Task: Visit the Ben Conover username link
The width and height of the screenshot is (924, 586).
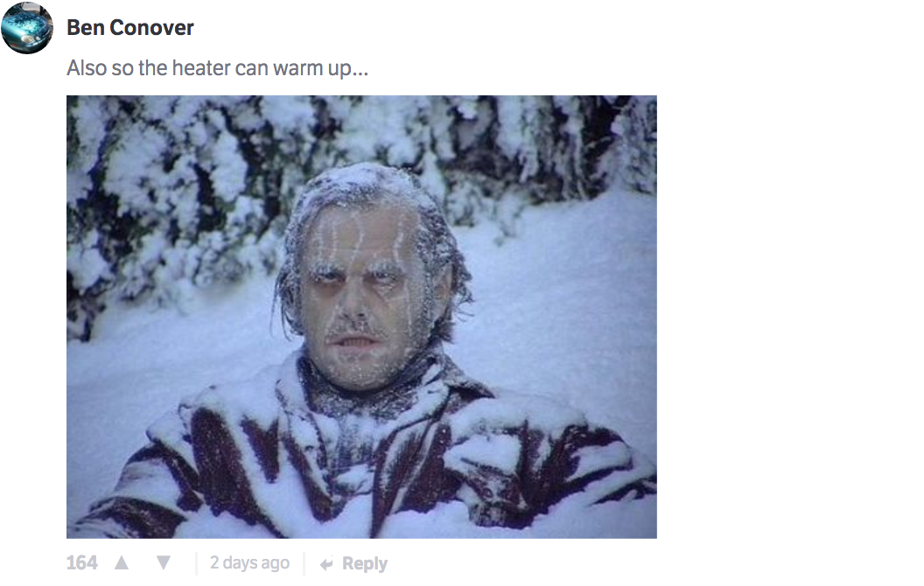Action: pos(130,27)
